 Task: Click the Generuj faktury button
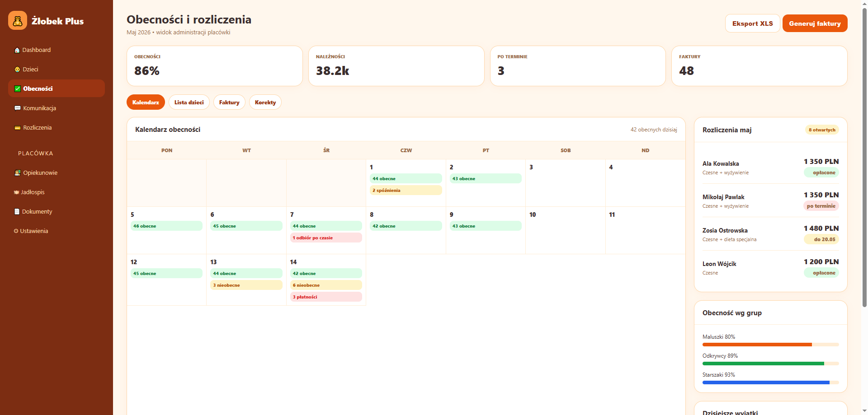point(815,23)
